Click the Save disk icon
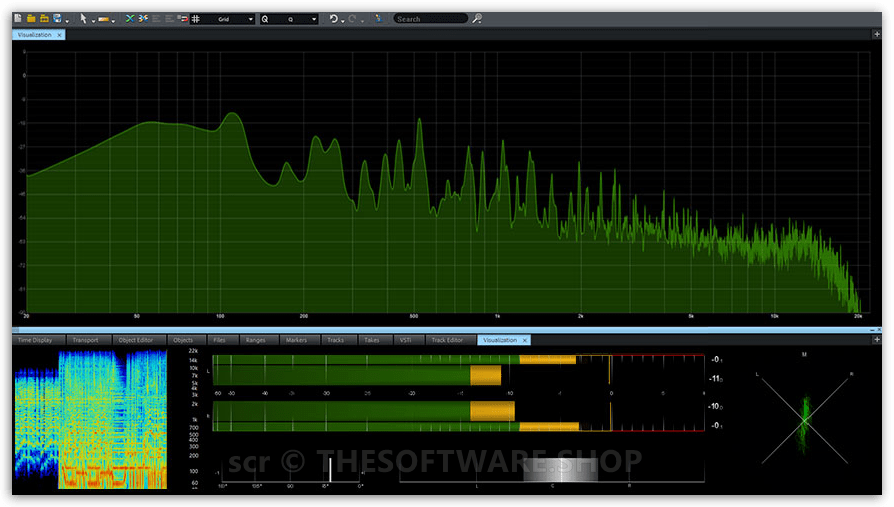Image resolution: width=894 pixels, height=507 pixels. pos(57,19)
